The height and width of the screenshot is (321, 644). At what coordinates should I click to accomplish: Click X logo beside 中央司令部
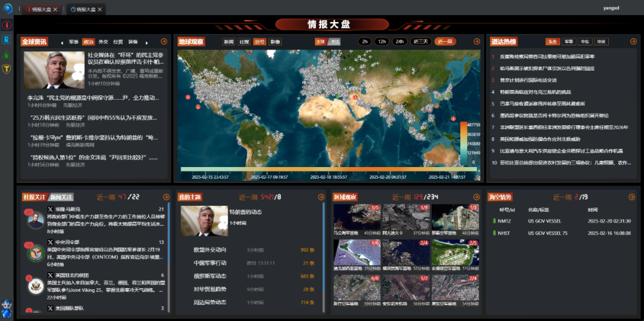[51, 242]
